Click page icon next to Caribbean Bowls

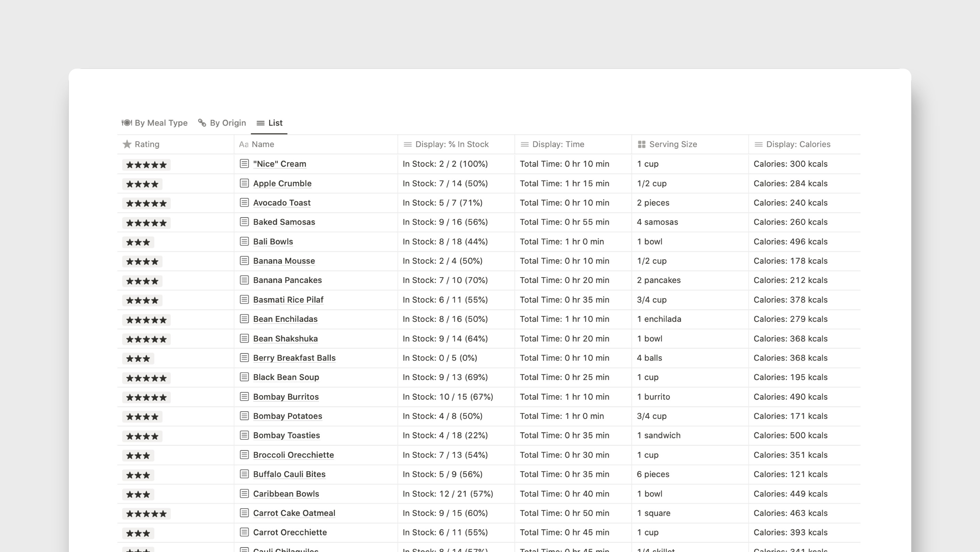click(x=244, y=493)
